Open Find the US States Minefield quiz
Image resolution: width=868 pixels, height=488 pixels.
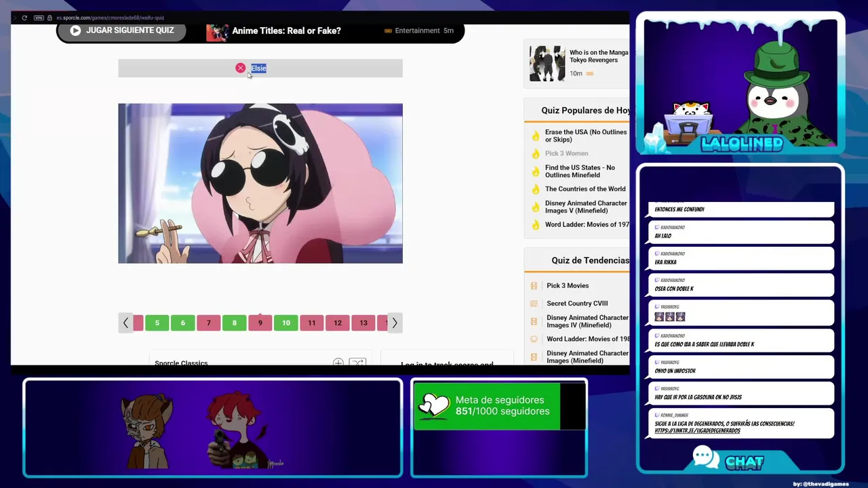point(580,171)
